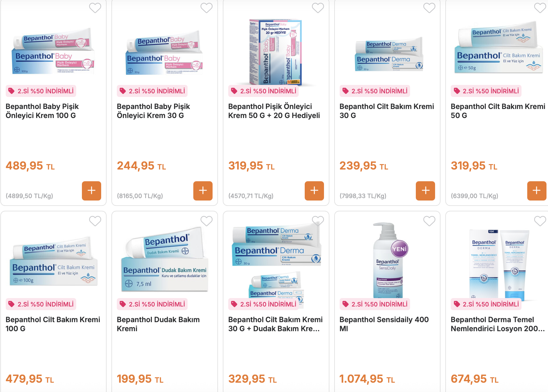Open Bepanthol Sensidaily 400 Ml product link
The width and height of the screenshot is (548, 392).
pos(384,324)
